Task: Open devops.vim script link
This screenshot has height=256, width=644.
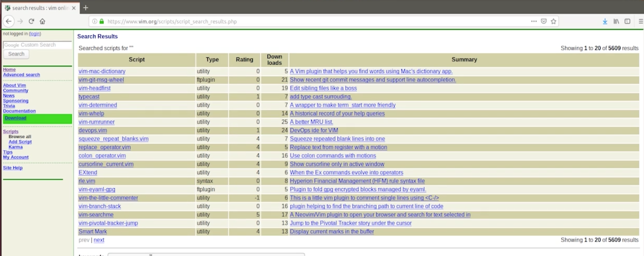Action: [93, 130]
